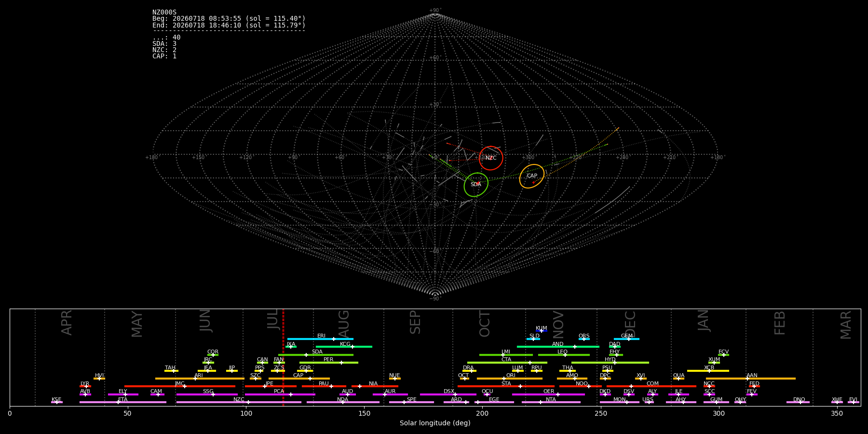Image resolution: width=868 pixels, height=434 pixels.
Task: Click the AAN shower bar
Action: point(751,379)
